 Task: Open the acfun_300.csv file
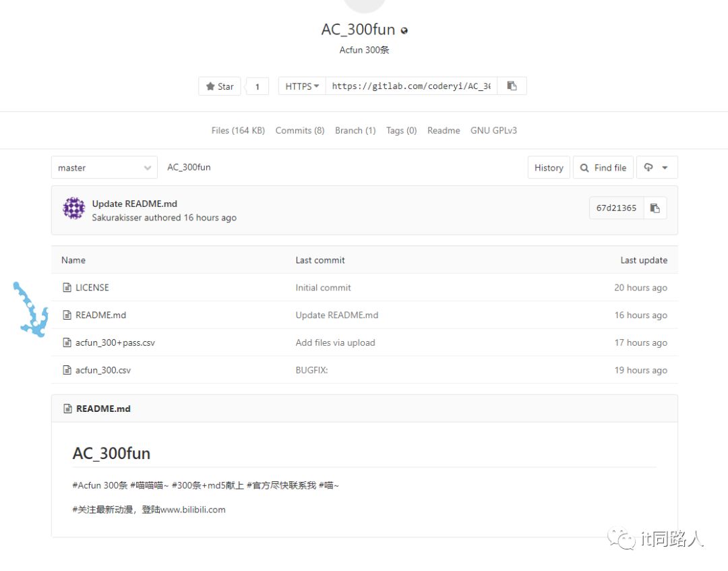click(x=103, y=370)
